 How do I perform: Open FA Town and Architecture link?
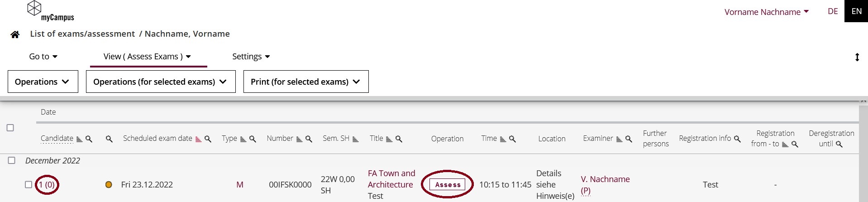391,179
